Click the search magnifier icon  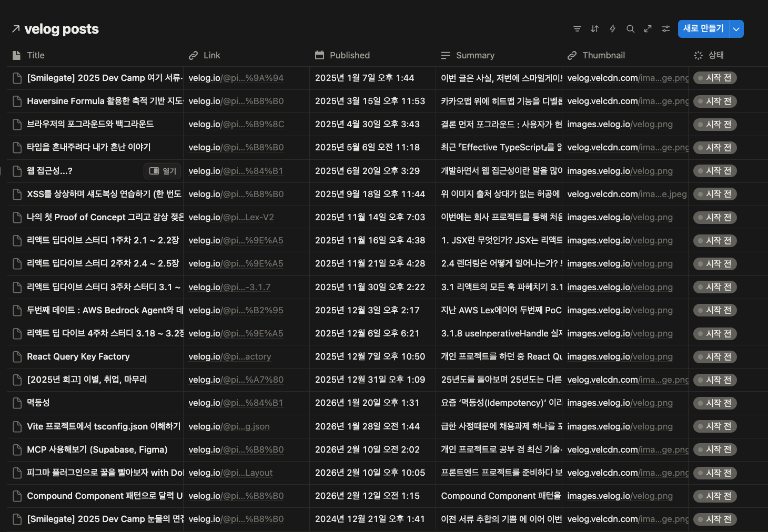pyautogui.click(x=630, y=29)
